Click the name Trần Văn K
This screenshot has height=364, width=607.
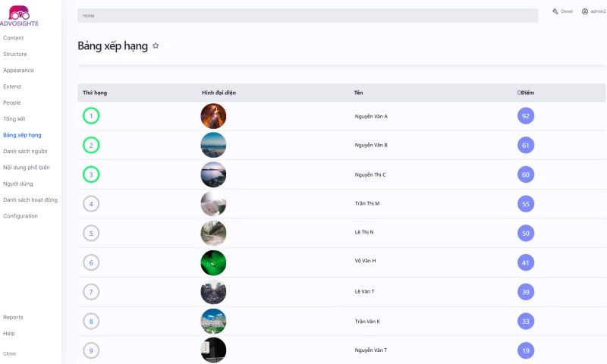pyautogui.click(x=367, y=322)
